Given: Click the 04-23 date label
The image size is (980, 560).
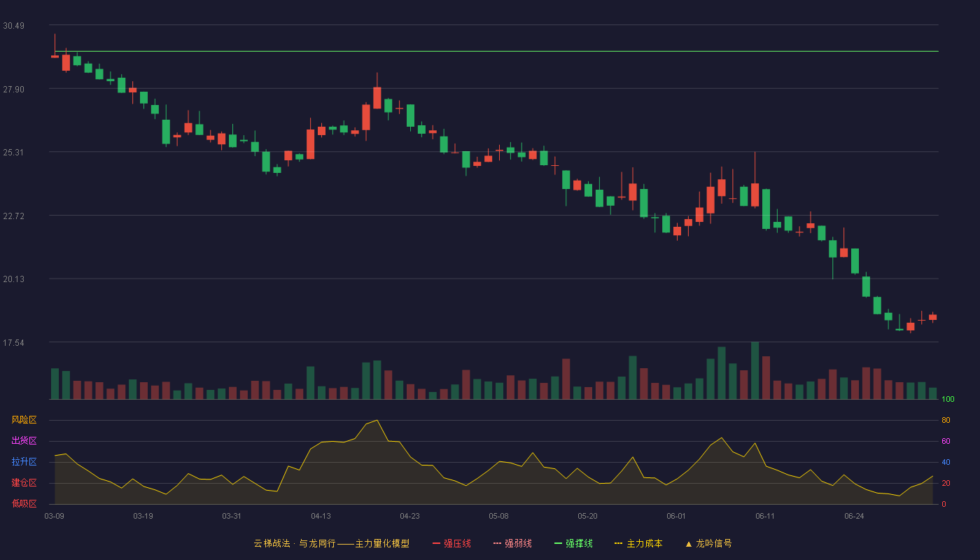Looking at the screenshot, I should coord(409,516).
